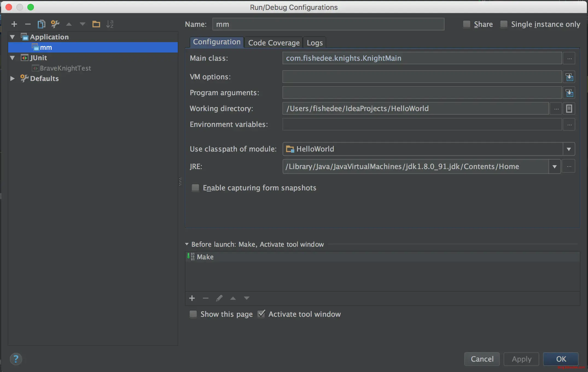Sort configurations alphabetically

tap(110, 24)
